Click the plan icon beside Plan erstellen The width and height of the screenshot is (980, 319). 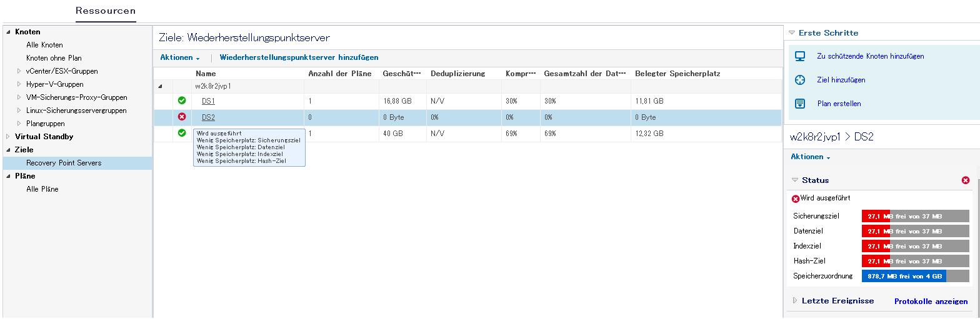[799, 104]
